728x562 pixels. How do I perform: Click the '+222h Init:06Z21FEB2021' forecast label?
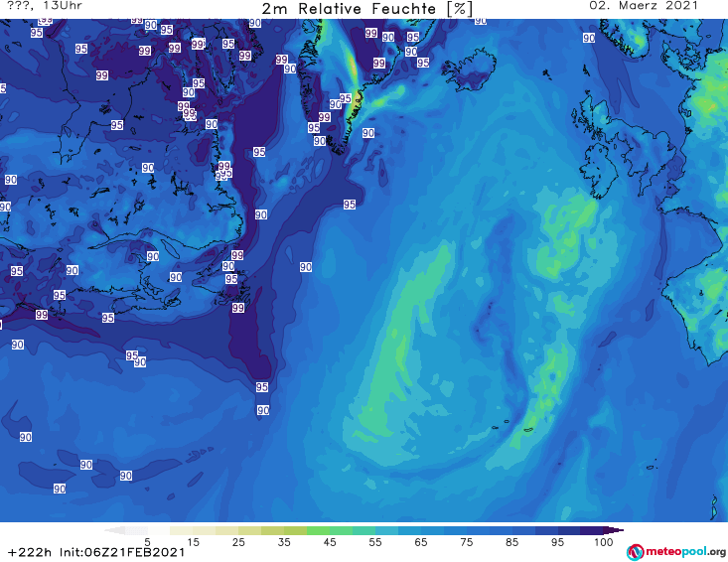tap(96, 552)
